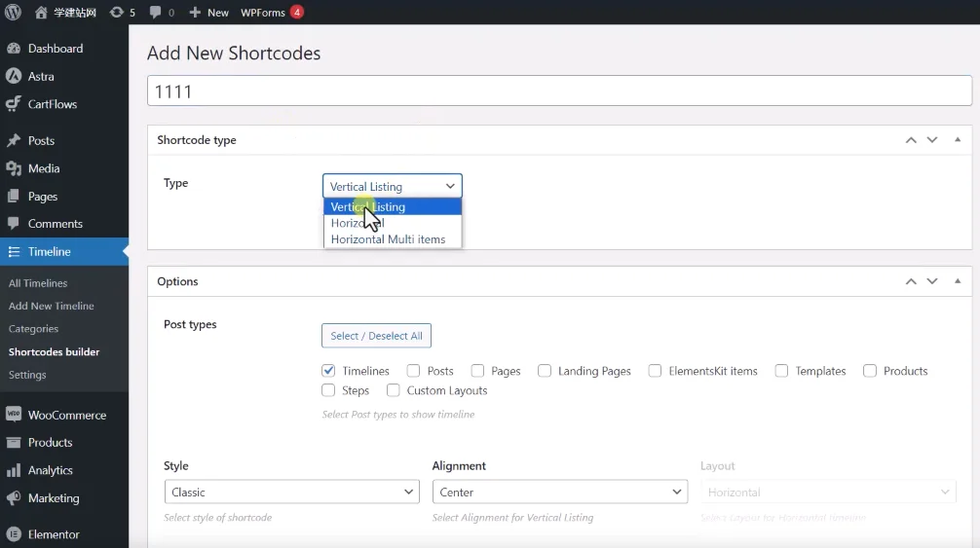This screenshot has height=548, width=980.
Task: Click WPForms link in the admin bar
Action: click(x=262, y=13)
